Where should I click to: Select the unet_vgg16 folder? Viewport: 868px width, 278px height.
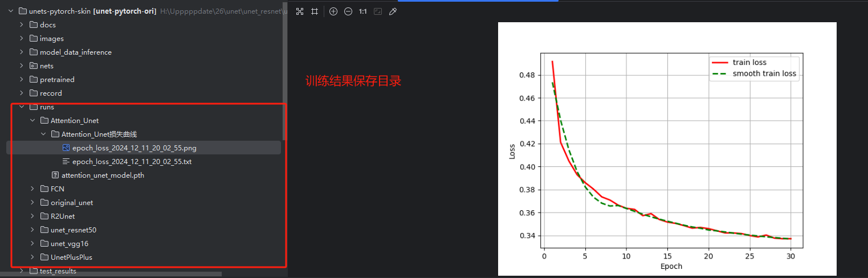tap(70, 243)
